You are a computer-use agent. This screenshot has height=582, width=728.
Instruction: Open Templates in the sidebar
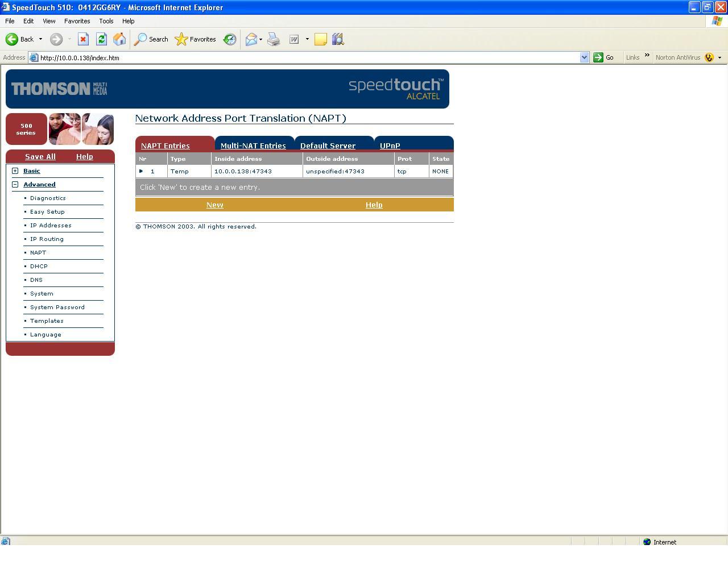pos(47,321)
